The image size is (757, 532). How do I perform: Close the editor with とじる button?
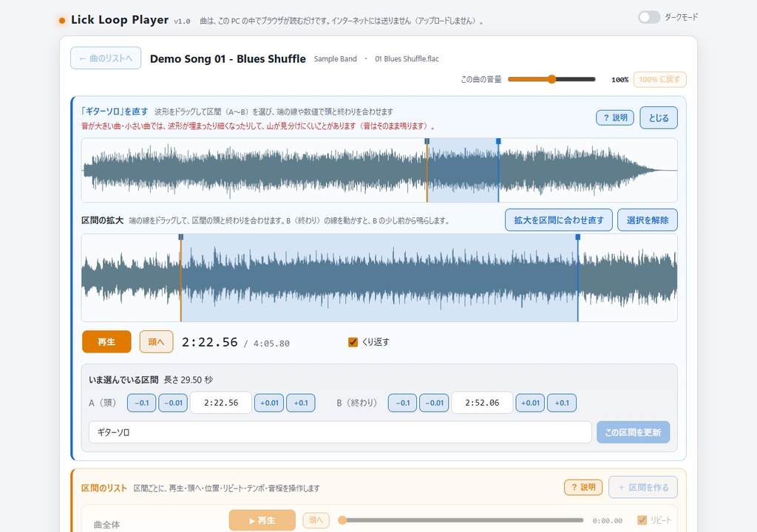click(x=659, y=117)
